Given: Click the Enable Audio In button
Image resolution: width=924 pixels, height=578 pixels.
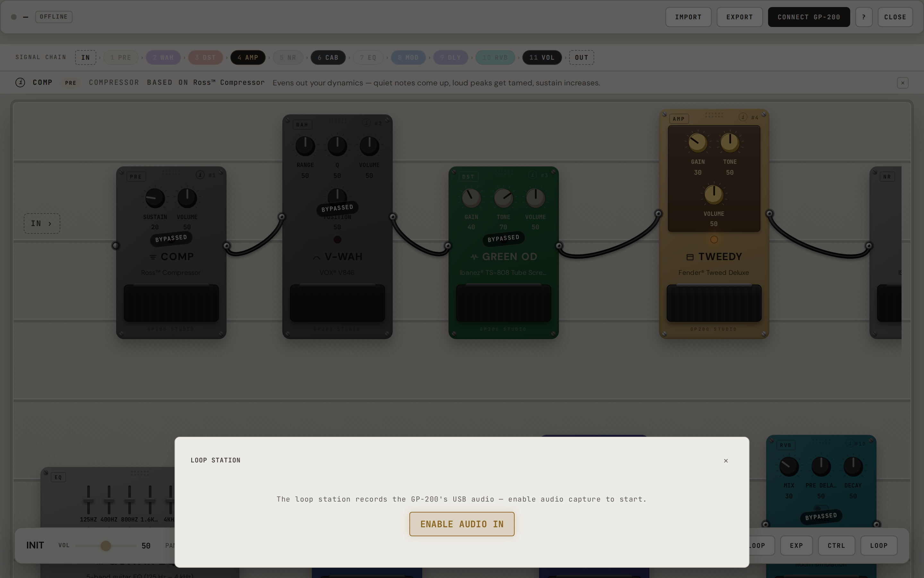Looking at the screenshot, I should click(x=462, y=524).
